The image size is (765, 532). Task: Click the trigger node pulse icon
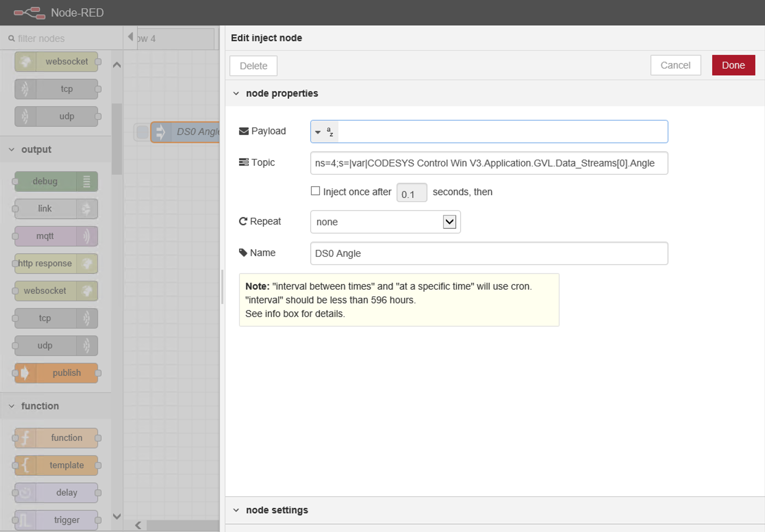point(25,520)
